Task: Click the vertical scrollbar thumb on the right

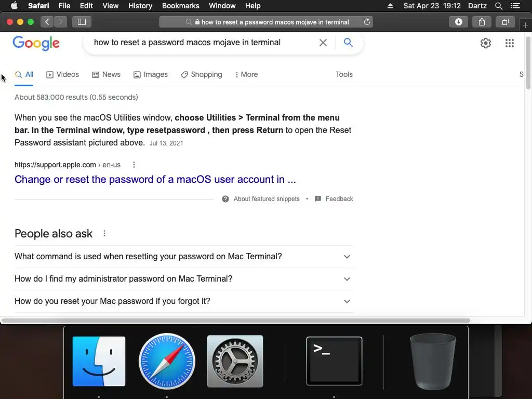Action: tap(528, 62)
